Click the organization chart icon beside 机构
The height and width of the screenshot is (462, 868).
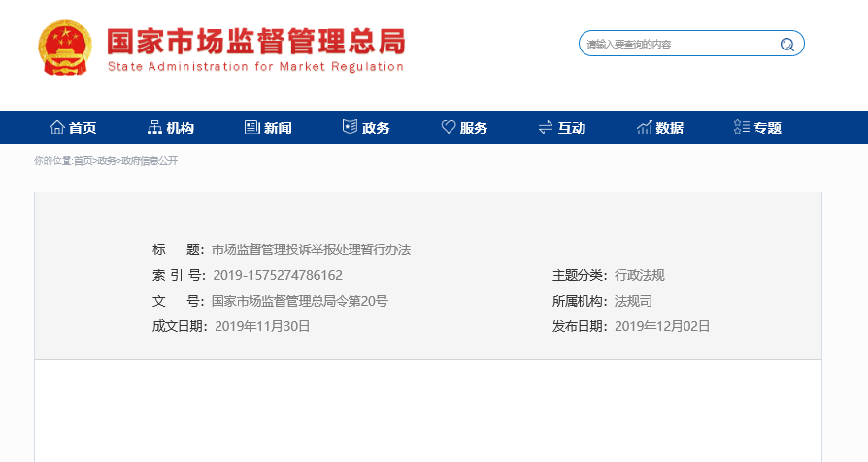pos(154,127)
